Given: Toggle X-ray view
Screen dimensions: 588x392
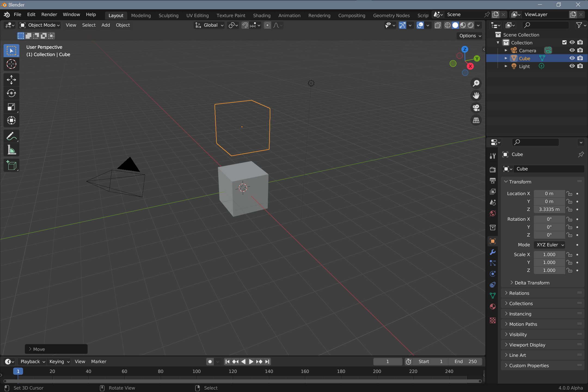Looking at the screenshot, I should coord(437,25).
